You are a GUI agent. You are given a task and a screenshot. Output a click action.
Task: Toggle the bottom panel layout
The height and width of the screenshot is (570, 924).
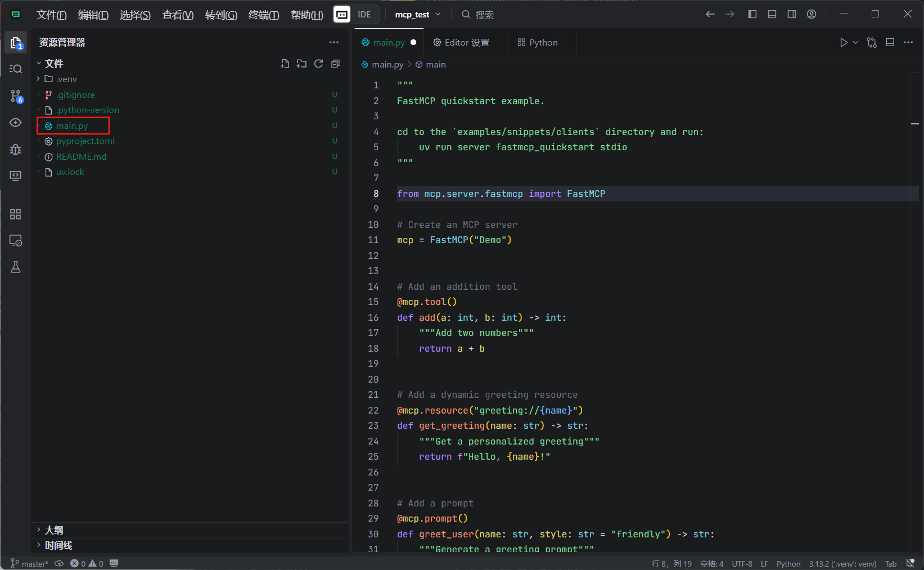point(772,15)
